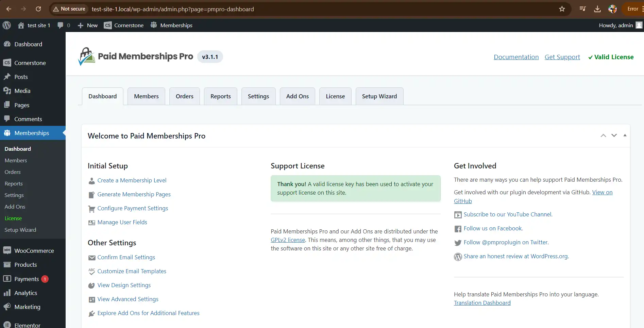
Task: Click Generate Membership Pages
Action: pyautogui.click(x=134, y=194)
